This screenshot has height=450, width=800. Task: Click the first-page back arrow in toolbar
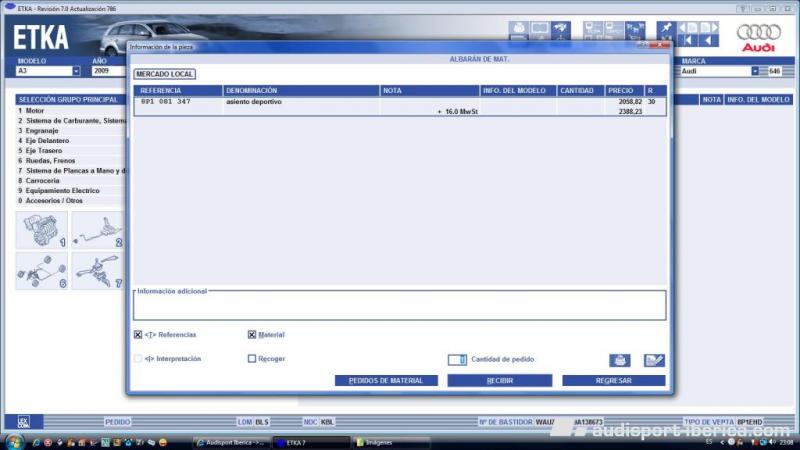click(x=688, y=40)
